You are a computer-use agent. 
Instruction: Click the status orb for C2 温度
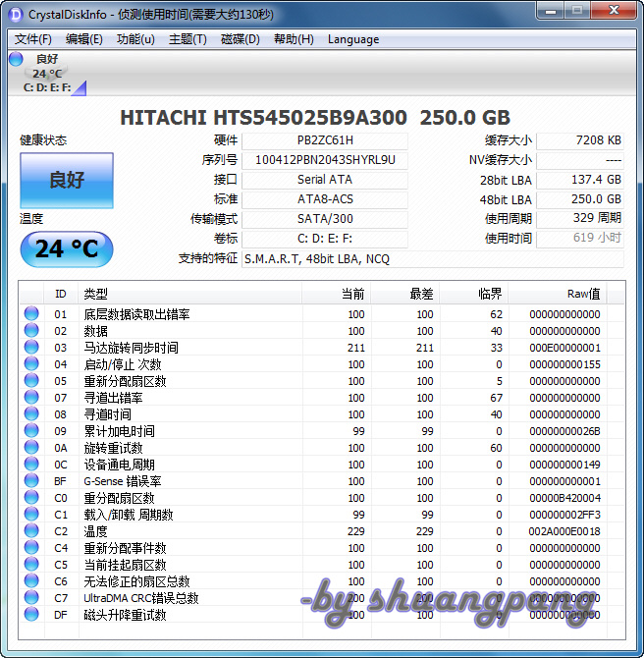[x=31, y=531]
